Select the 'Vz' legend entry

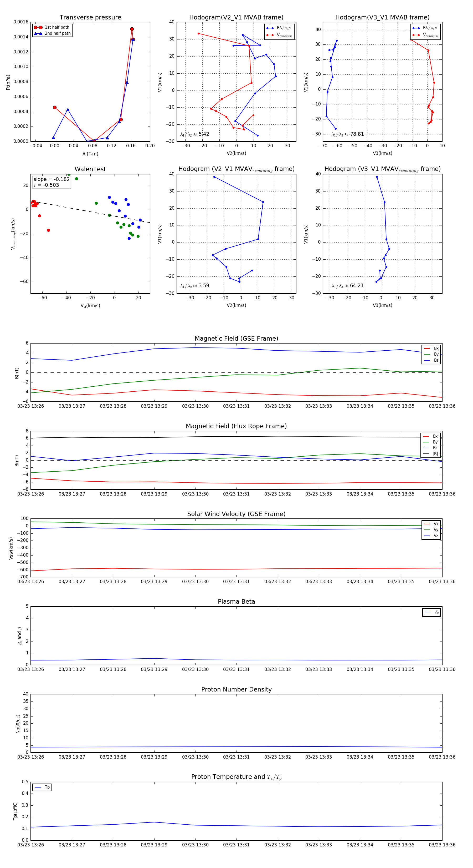pyautogui.click(x=431, y=536)
